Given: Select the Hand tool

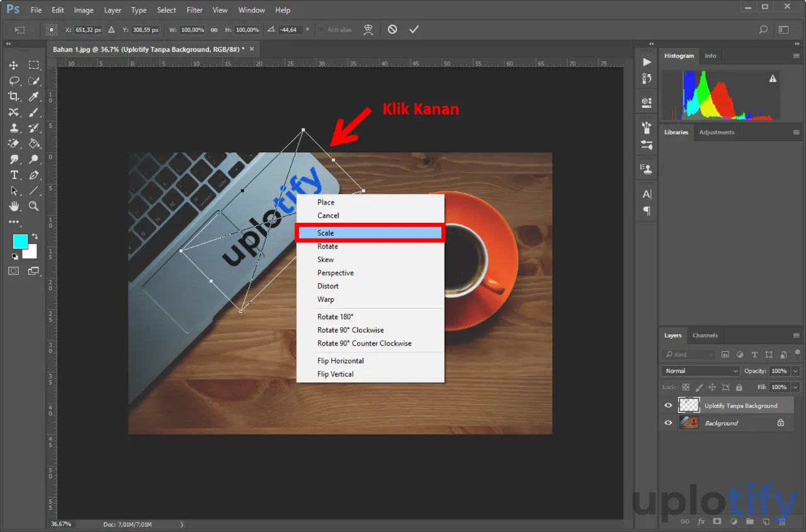Looking at the screenshot, I should (x=14, y=207).
